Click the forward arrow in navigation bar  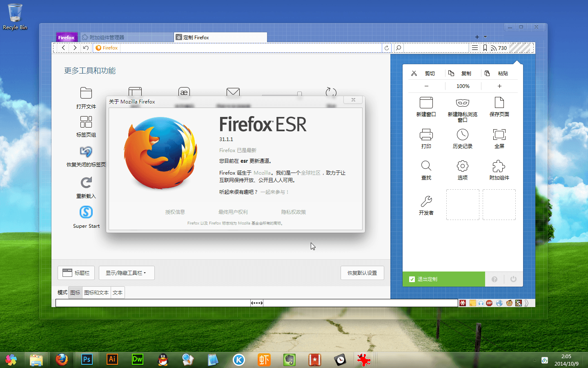(x=75, y=48)
